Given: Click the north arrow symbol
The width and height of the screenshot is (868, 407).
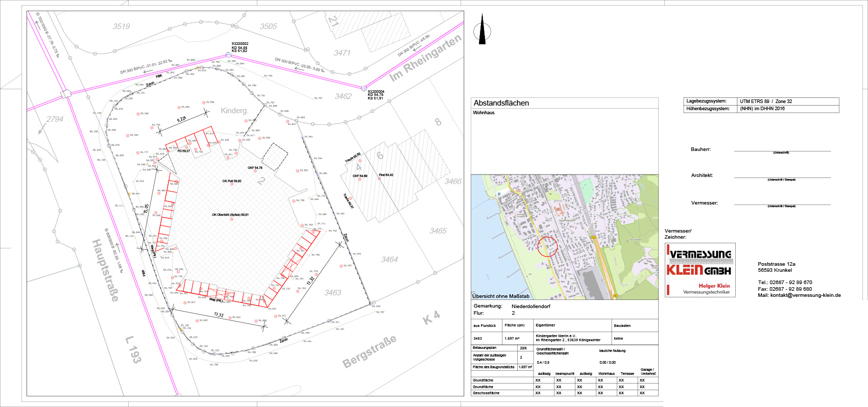Looking at the screenshot, I should pos(482,30).
